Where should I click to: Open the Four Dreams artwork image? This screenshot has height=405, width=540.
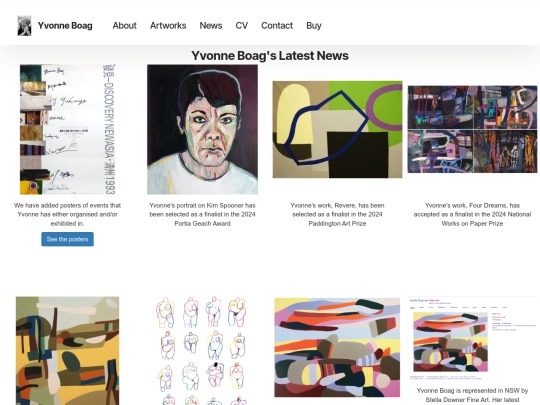click(x=472, y=129)
